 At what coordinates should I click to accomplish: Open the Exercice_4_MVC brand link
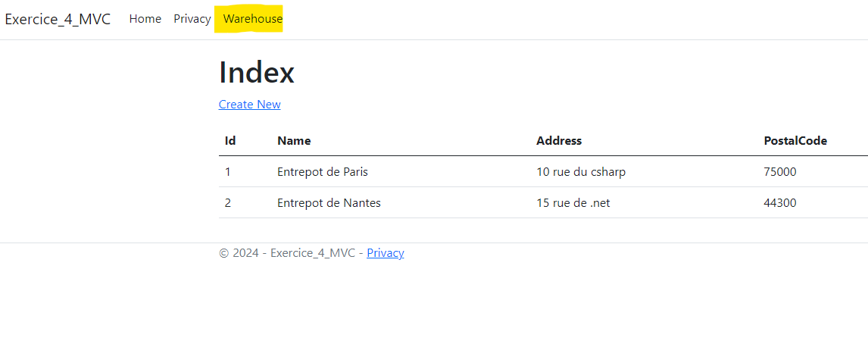(x=58, y=20)
